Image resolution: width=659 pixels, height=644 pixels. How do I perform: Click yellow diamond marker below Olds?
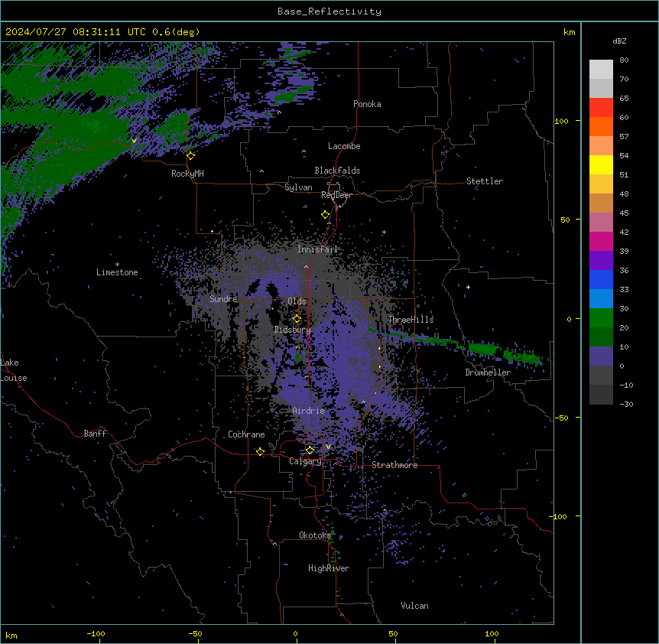pos(297,319)
